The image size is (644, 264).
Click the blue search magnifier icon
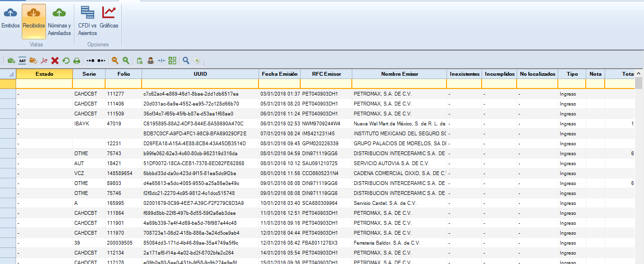(x=186, y=61)
